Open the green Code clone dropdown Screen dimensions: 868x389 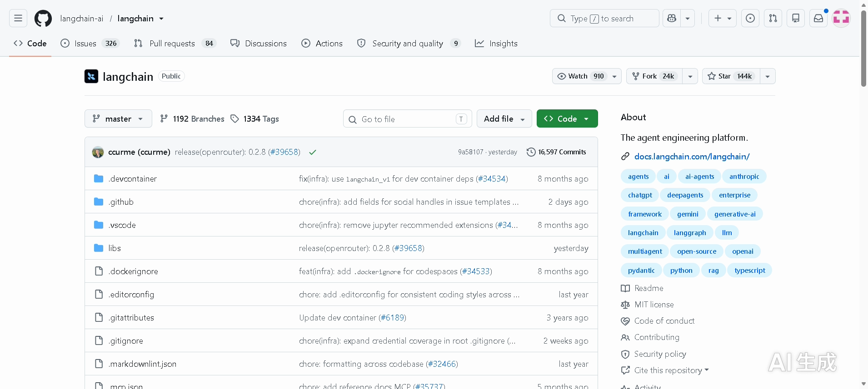pos(567,119)
